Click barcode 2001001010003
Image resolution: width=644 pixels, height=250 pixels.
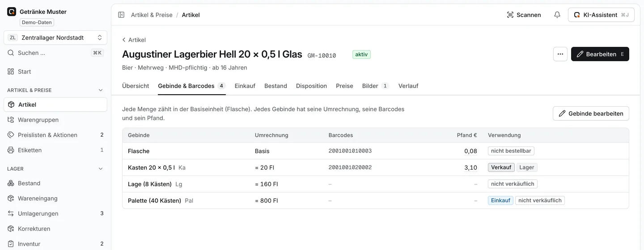click(x=350, y=151)
